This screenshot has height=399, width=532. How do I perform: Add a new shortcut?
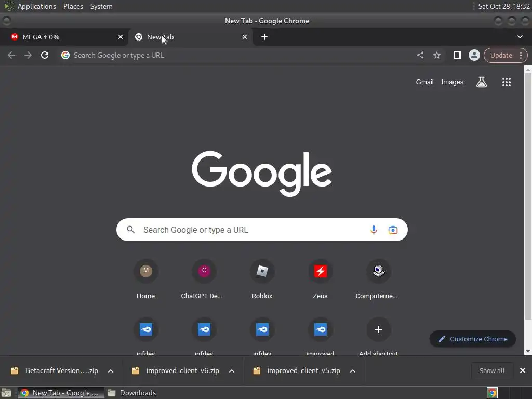378,335
